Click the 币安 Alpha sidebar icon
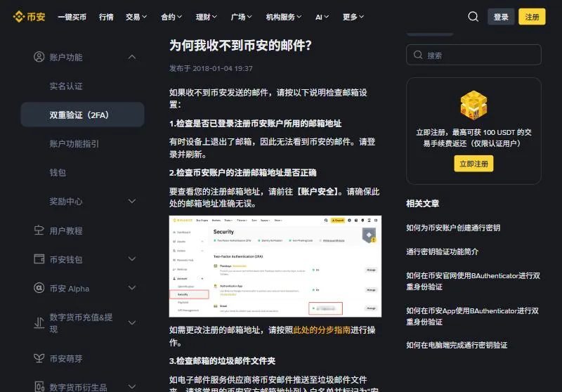Image resolution: width=562 pixels, height=392 pixels. (39, 288)
